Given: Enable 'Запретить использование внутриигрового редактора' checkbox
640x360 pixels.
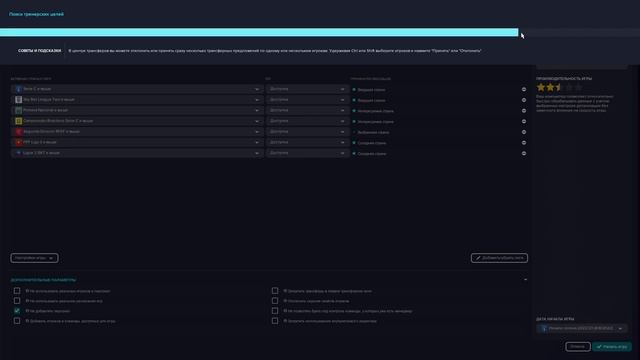Looking at the screenshot, I should tap(275, 321).
